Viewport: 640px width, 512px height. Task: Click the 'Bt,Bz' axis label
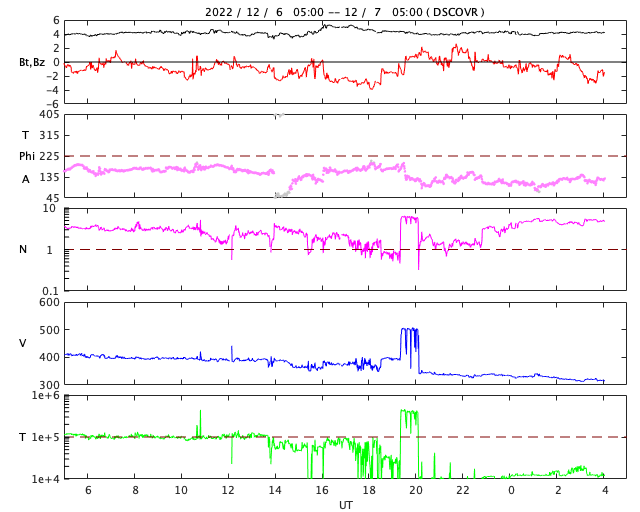click(32, 62)
